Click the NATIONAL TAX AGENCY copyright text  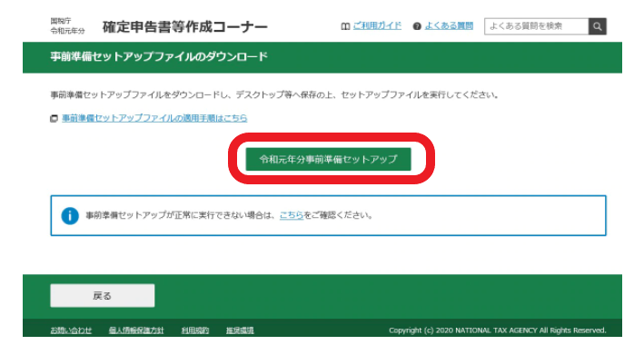tap(498, 330)
